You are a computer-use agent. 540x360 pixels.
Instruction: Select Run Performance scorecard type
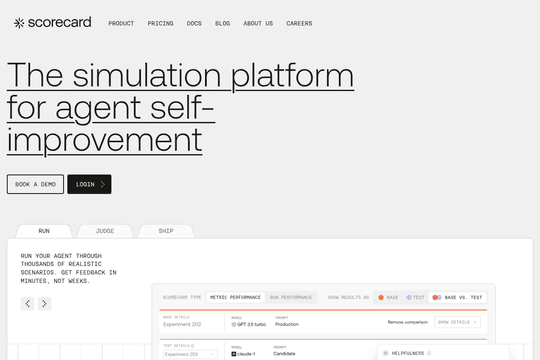coord(291,297)
